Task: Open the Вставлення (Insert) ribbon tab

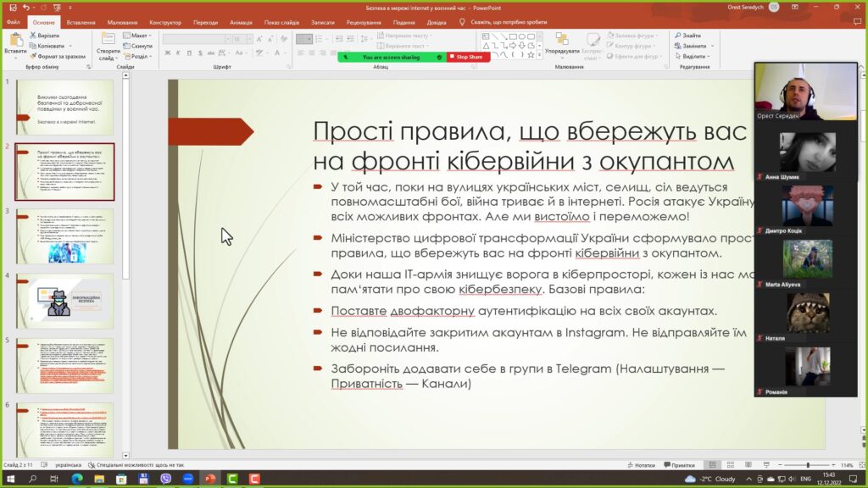Action: click(x=81, y=22)
